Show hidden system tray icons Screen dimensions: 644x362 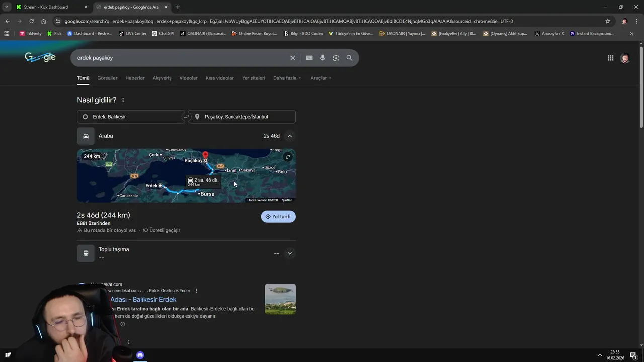(599, 355)
